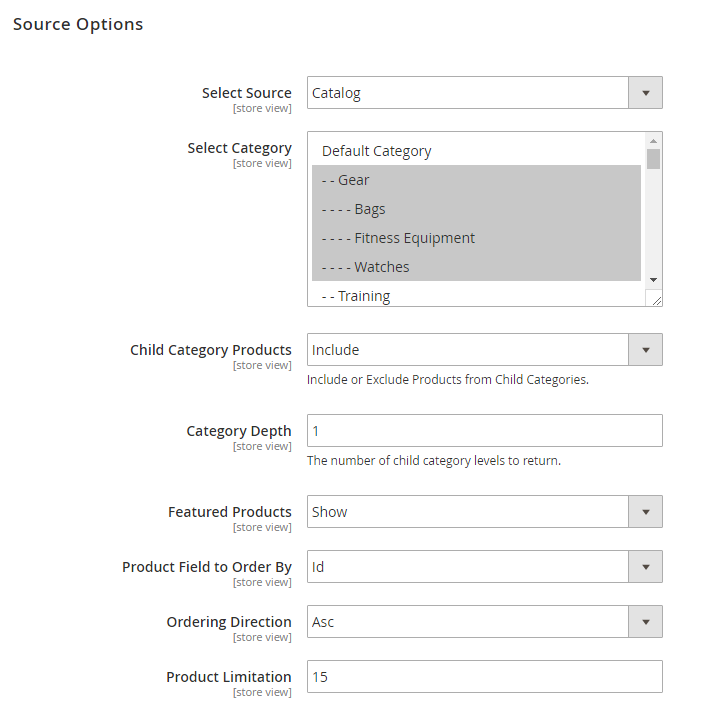This screenshot has width=701, height=702.
Task: Click the category list scrollbar thumb
Action: pos(653,159)
